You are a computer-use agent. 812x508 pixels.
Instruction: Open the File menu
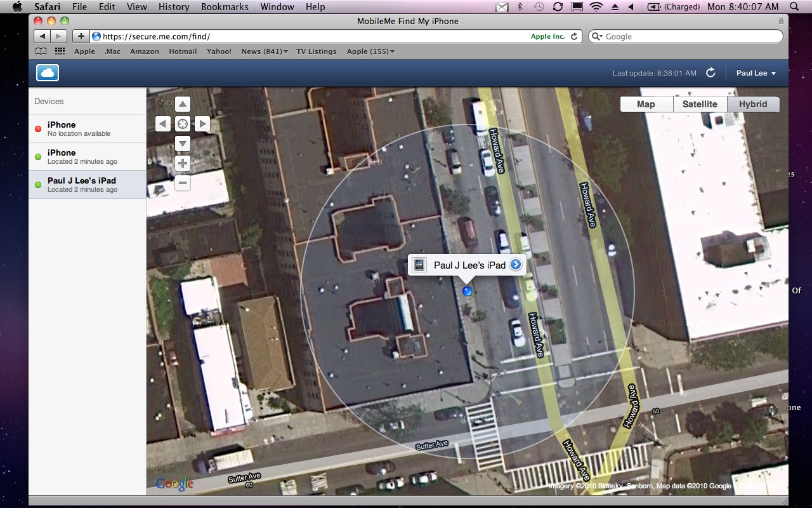[x=79, y=6]
